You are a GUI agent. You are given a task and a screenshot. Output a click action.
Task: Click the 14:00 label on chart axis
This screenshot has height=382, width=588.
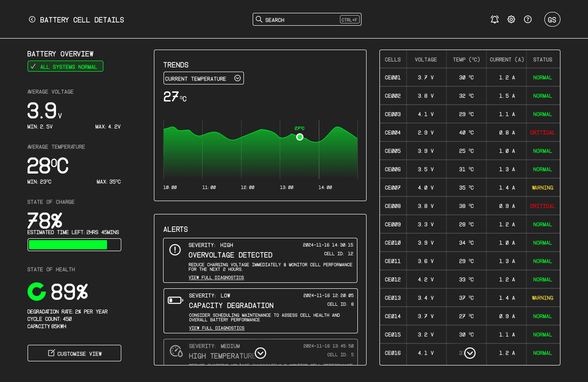325,187
